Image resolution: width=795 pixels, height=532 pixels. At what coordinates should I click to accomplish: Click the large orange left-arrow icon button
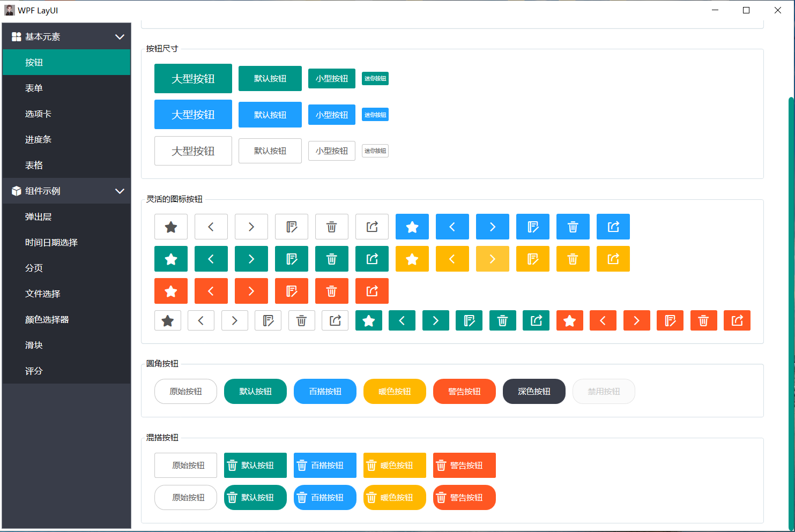(x=211, y=291)
